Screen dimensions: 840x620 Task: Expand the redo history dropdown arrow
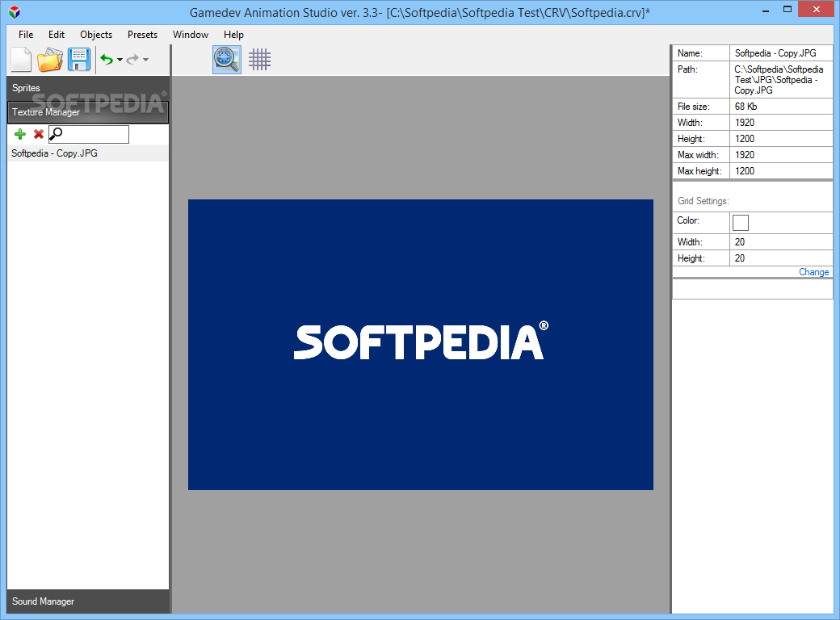(x=145, y=60)
